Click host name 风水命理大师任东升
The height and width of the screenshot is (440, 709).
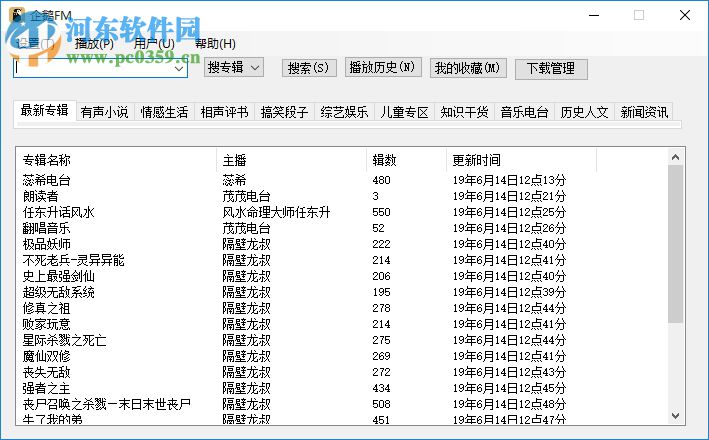point(276,213)
